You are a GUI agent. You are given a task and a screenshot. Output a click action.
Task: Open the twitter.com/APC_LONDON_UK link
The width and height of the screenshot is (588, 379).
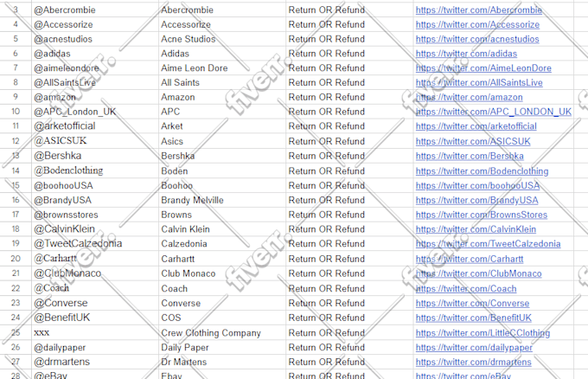click(x=494, y=112)
